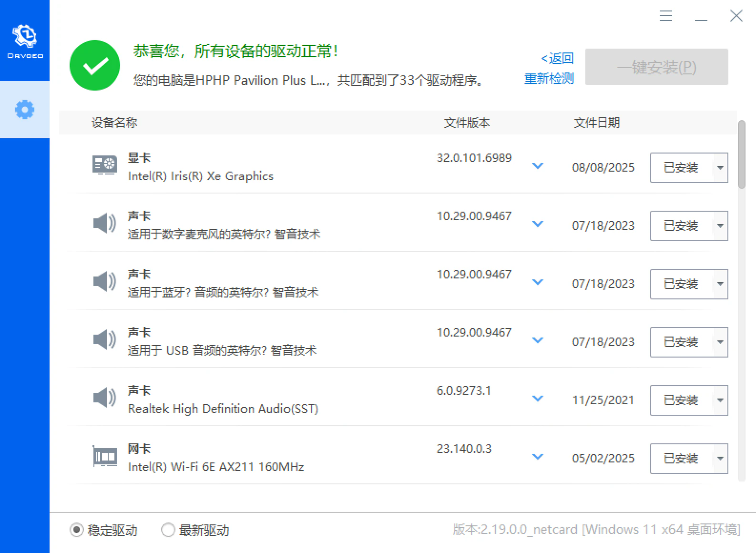Click the HPHP Pavilion Plus computer summary text

pos(308,80)
